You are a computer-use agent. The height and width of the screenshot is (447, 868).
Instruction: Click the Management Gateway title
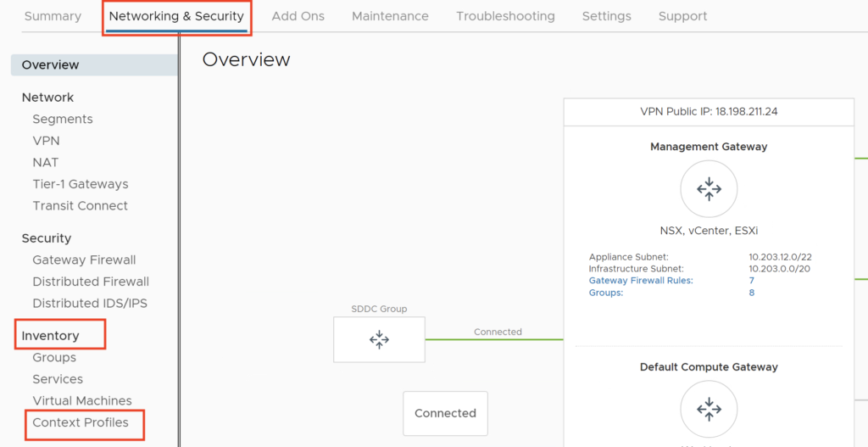709,147
